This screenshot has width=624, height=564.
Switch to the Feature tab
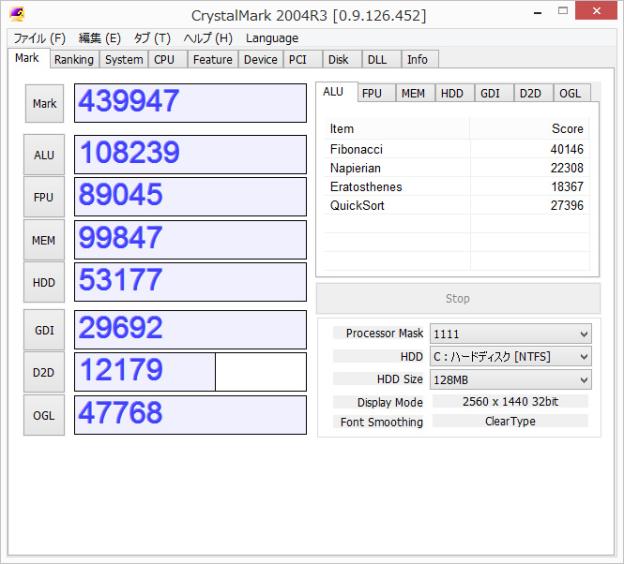pos(213,59)
